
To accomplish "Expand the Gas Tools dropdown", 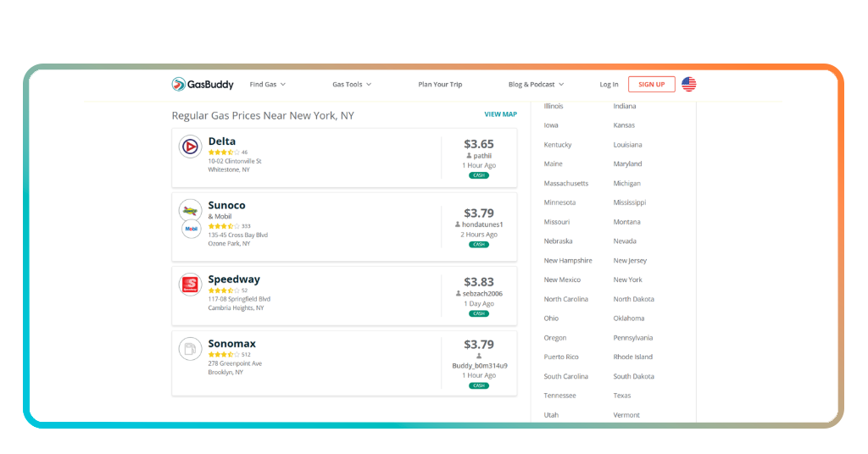I will [352, 85].
